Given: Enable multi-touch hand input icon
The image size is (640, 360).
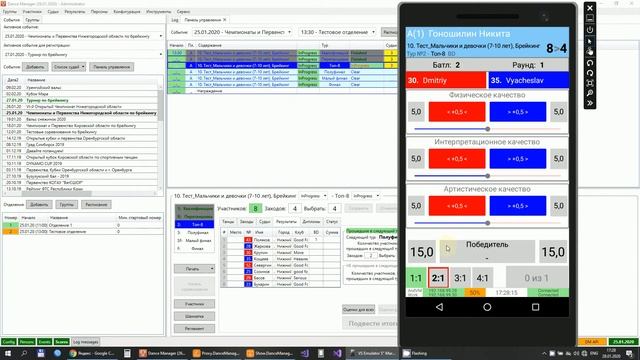Looking at the screenshot, I should [590, 51].
